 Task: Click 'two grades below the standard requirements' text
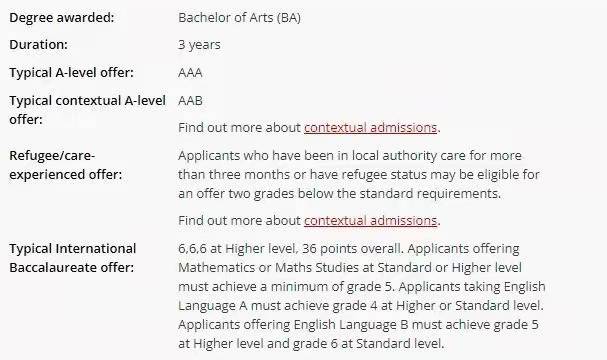[x=364, y=193]
